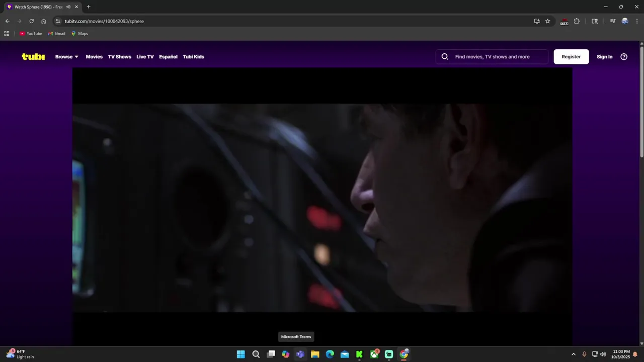644x362 pixels.
Task: Launch Microsoft Edge from the taskbar
Action: pos(330,354)
